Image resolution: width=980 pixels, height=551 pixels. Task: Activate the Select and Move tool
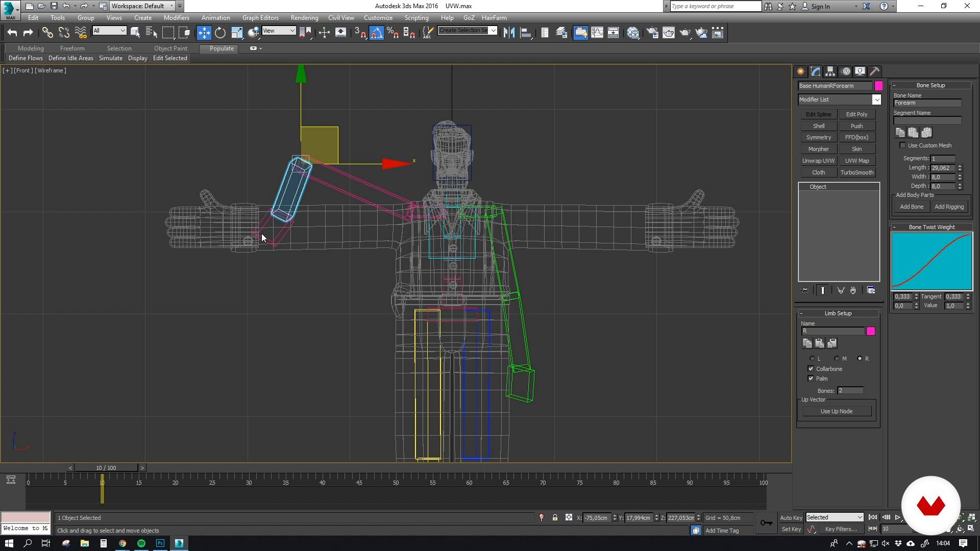point(204,33)
